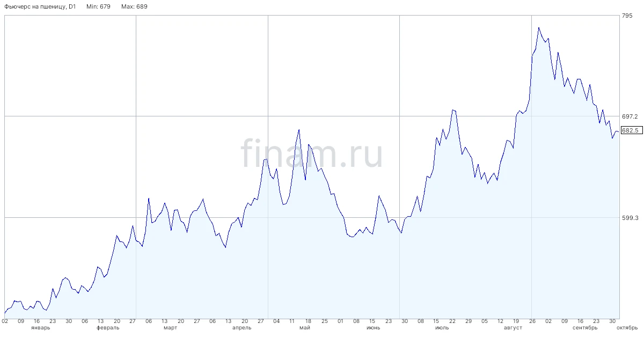644x338 pixels.
Task: Click the 697.2 price axis label
Action: 630,116
